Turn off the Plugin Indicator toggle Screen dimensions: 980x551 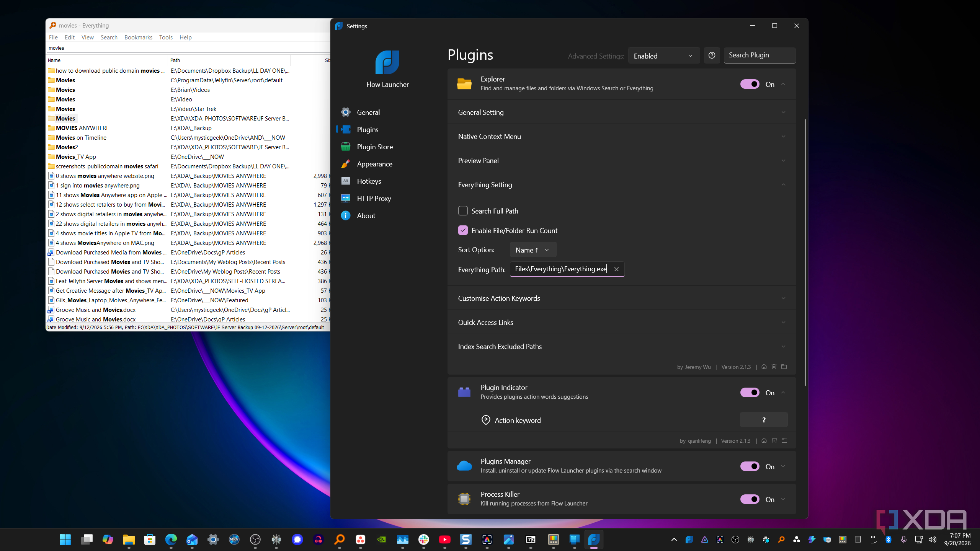click(x=750, y=393)
